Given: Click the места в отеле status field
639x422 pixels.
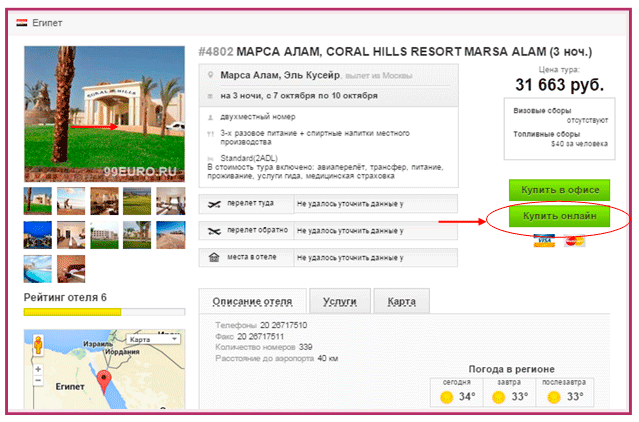Looking at the screenshot, I should click(x=375, y=257).
